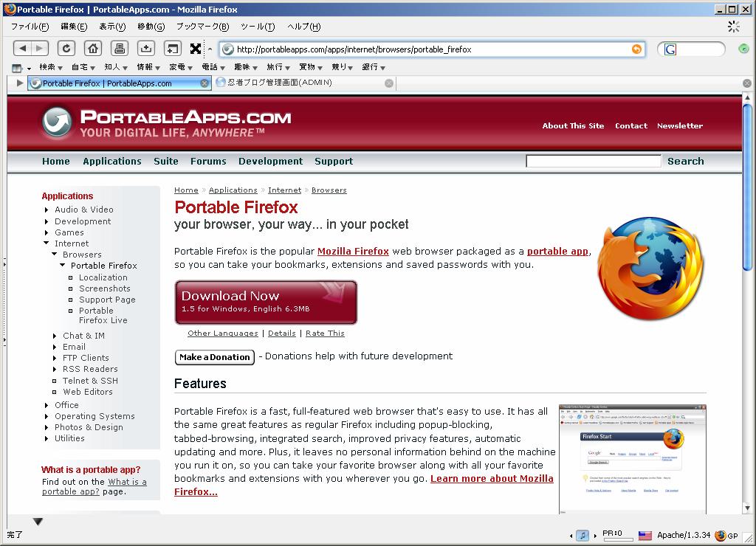756x546 pixels.
Task: Open the ヘルプ(H) menu
Action: [x=303, y=27]
